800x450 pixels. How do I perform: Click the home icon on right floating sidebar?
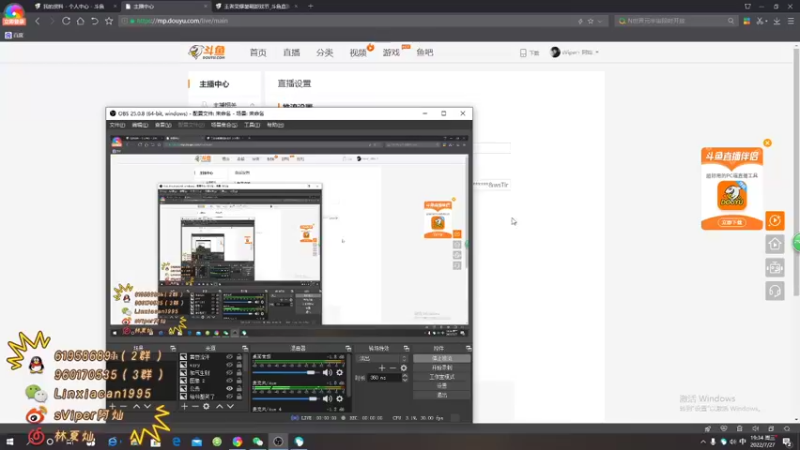(774, 244)
